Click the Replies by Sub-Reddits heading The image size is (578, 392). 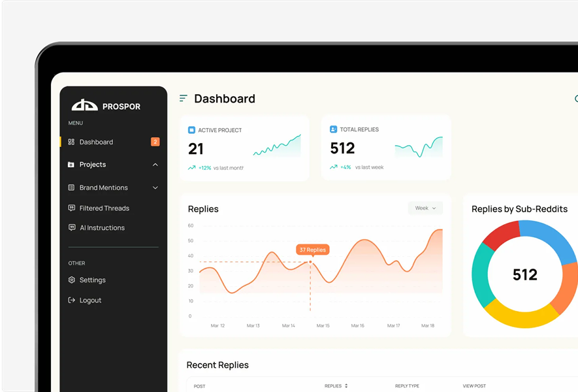coord(519,209)
